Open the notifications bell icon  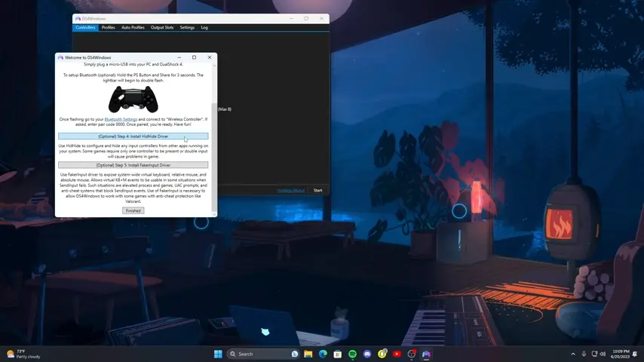[x=636, y=354]
